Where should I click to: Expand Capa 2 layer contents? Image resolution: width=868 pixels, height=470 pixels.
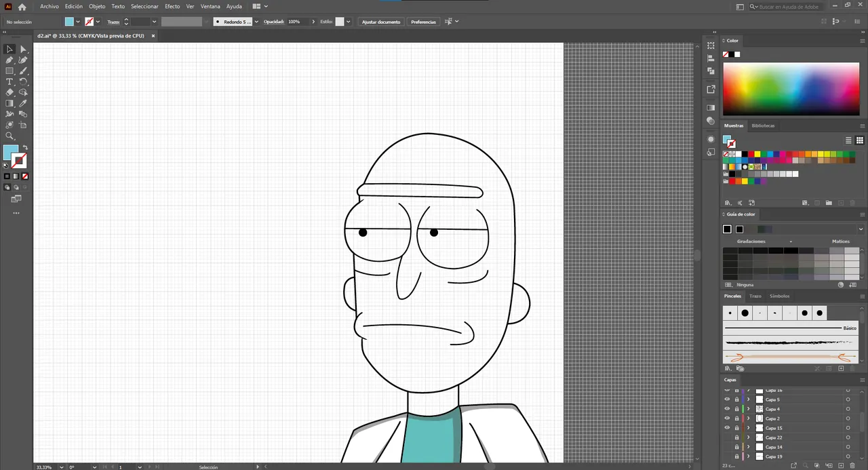pos(749,418)
